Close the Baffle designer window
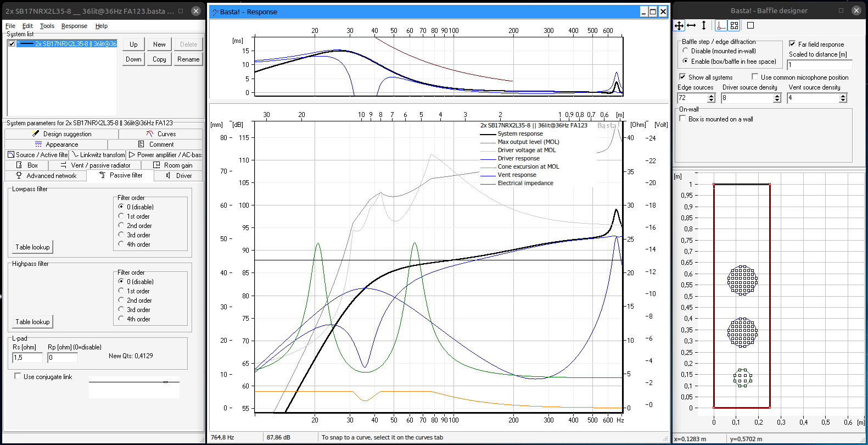 (x=856, y=10)
